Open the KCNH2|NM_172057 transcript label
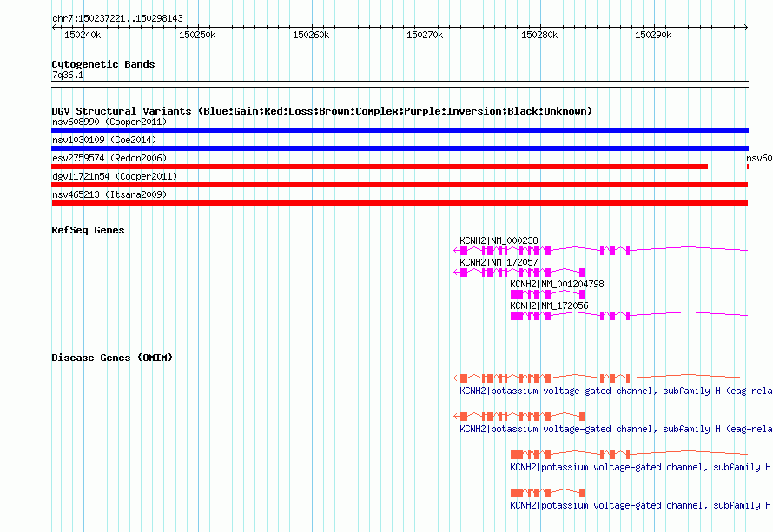Image resolution: width=773 pixels, height=532 pixels. point(499,262)
